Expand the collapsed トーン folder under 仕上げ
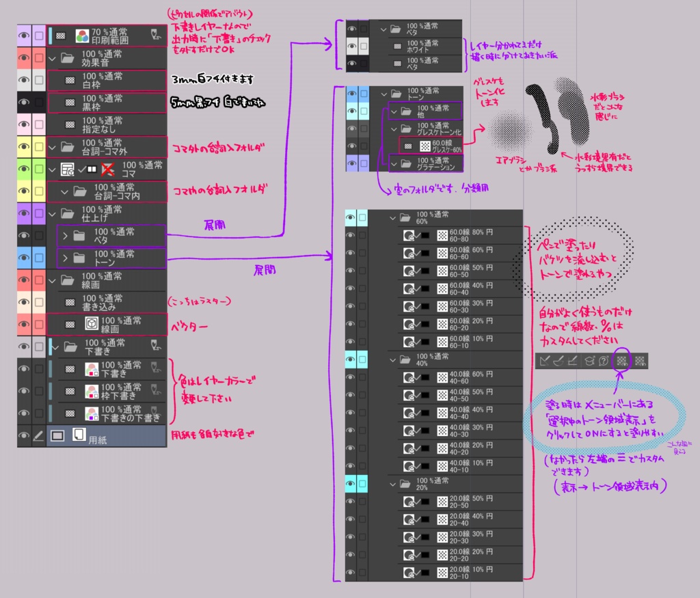This screenshot has width=700, height=598. (x=65, y=258)
